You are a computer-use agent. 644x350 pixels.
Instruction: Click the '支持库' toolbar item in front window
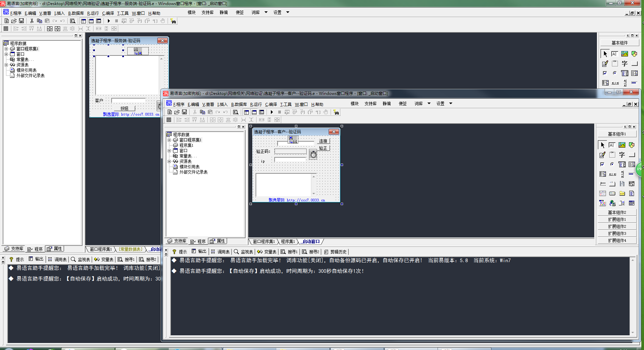click(x=370, y=104)
